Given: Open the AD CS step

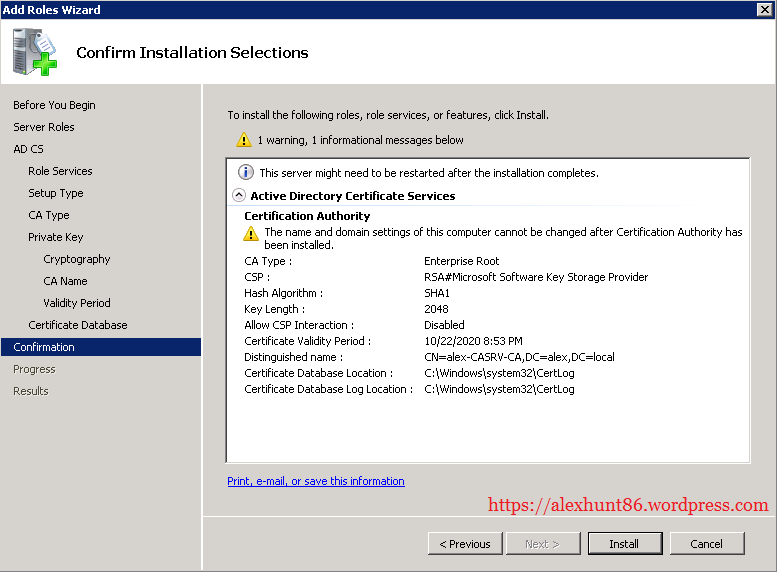Looking at the screenshot, I should pyautogui.click(x=28, y=149).
